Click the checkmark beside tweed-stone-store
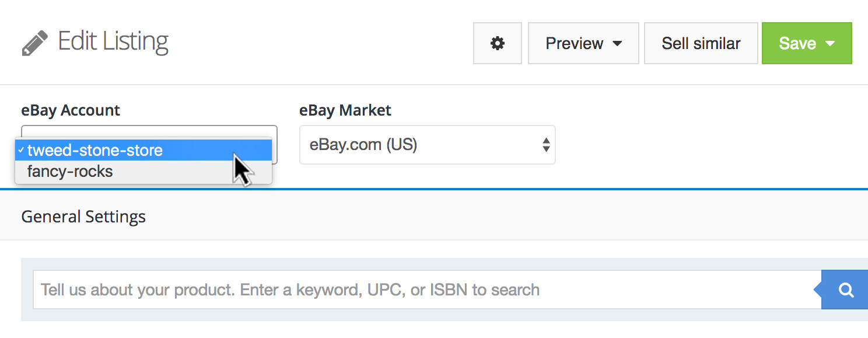The height and width of the screenshot is (338, 868). click(x=20, y=150)
